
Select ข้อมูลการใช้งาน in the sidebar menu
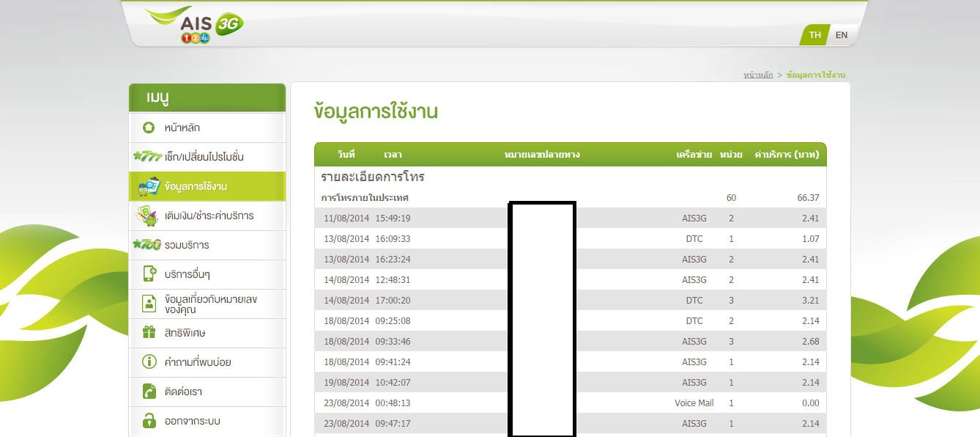point(207,186)
